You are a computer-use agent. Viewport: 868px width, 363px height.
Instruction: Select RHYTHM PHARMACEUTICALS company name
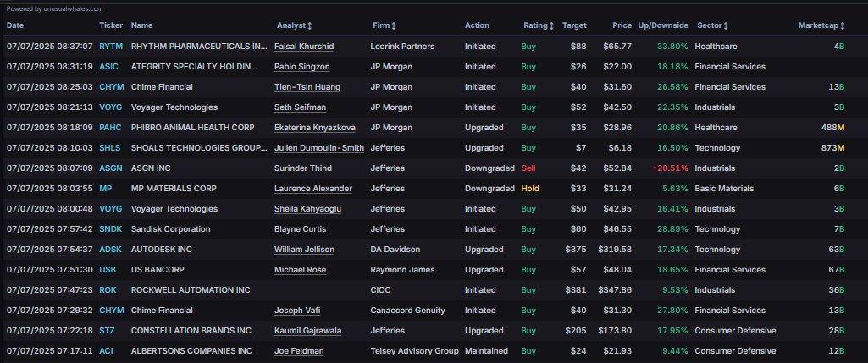(199, 47)
